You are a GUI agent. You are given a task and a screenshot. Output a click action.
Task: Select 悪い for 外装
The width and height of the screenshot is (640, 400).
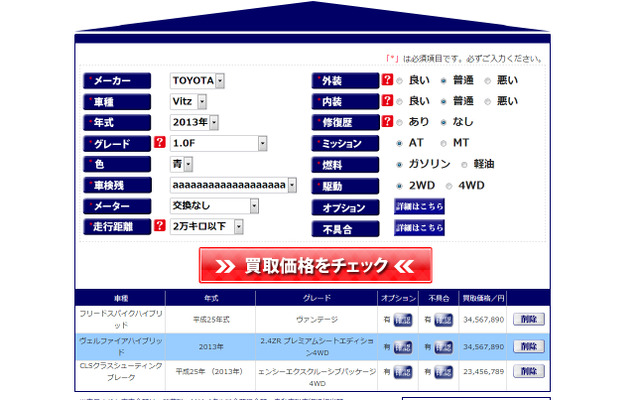487,81
